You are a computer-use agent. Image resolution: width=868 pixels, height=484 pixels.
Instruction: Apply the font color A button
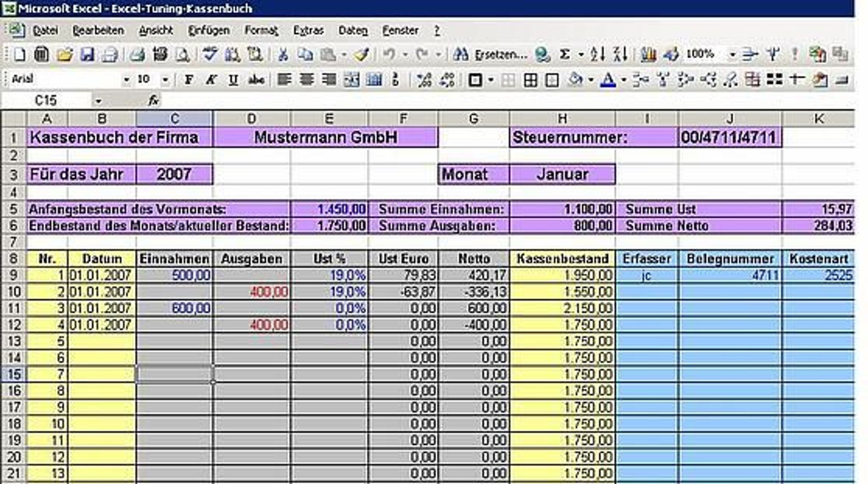click(x=608, y=80)
